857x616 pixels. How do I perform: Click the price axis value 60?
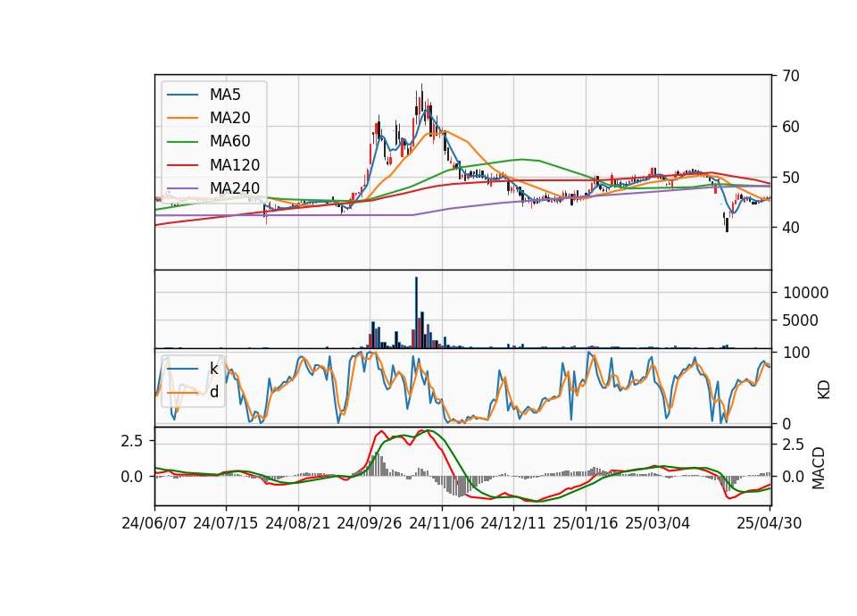click(x=791, y=127)
